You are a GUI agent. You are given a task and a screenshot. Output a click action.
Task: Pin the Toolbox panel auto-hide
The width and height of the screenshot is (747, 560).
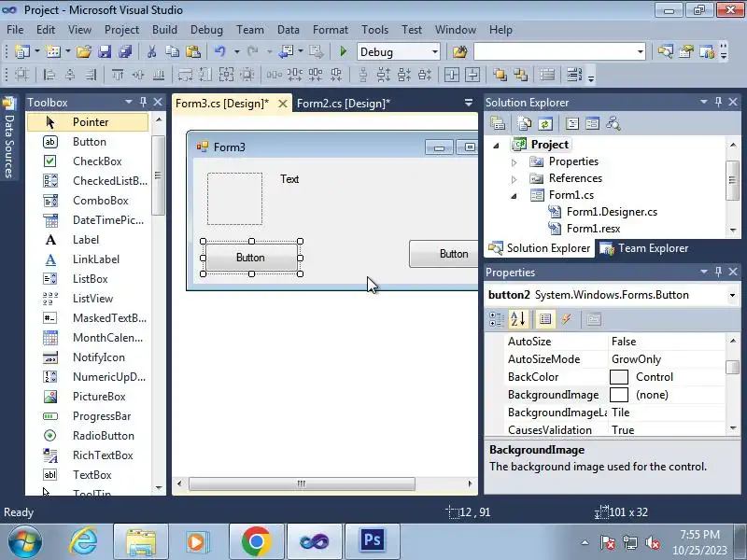coord(143,102)
